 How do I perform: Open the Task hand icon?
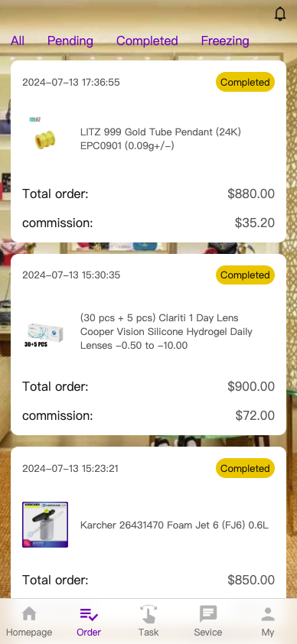tap(148, 614)
